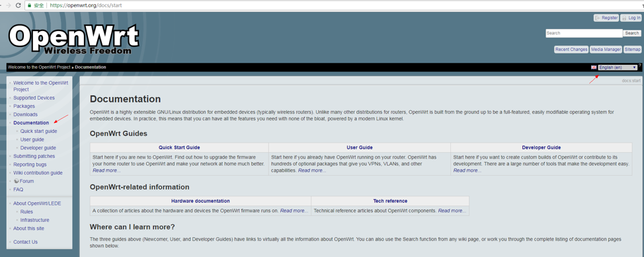The image size is (644, 257).
Task: Open Submitting patches in sidebar
Action: (x=34, y=156)
